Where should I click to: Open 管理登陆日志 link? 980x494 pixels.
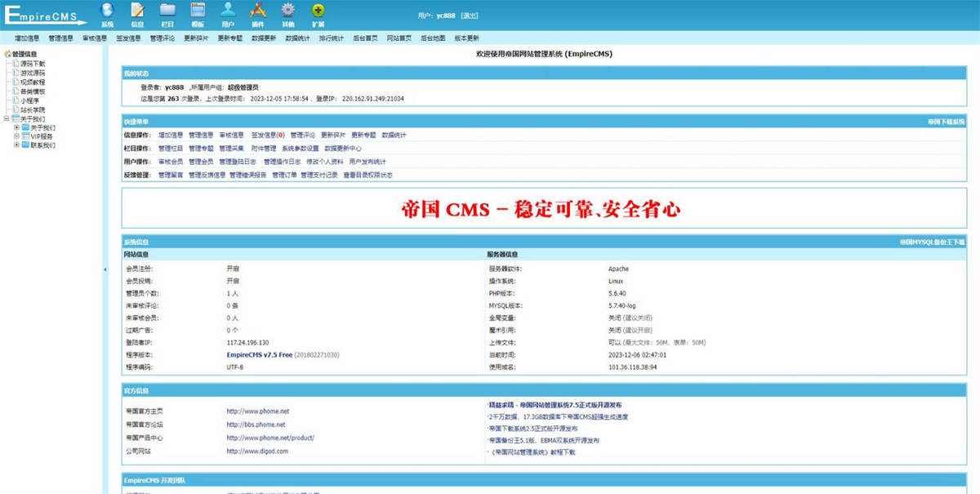click(x=238, y=162)
